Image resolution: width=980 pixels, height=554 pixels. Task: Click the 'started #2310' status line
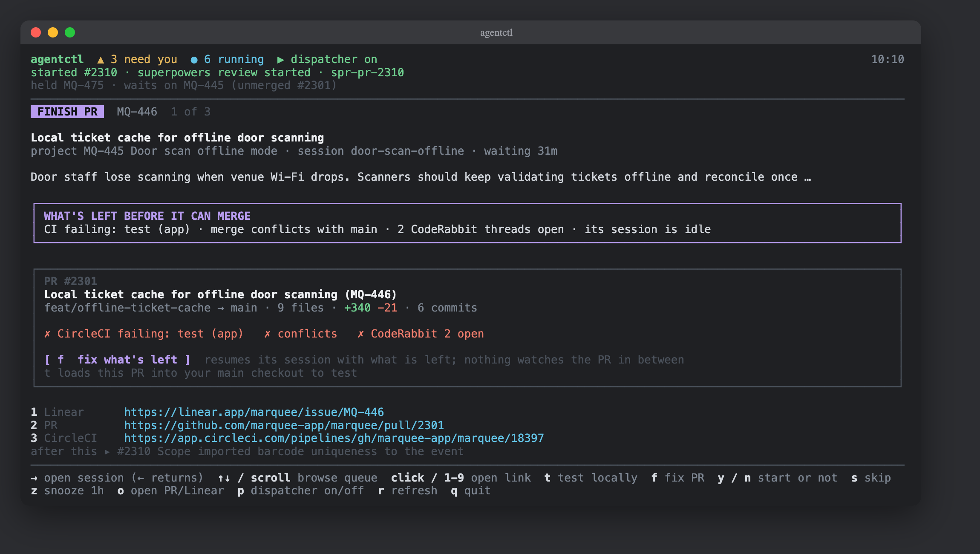click(217, 72)
